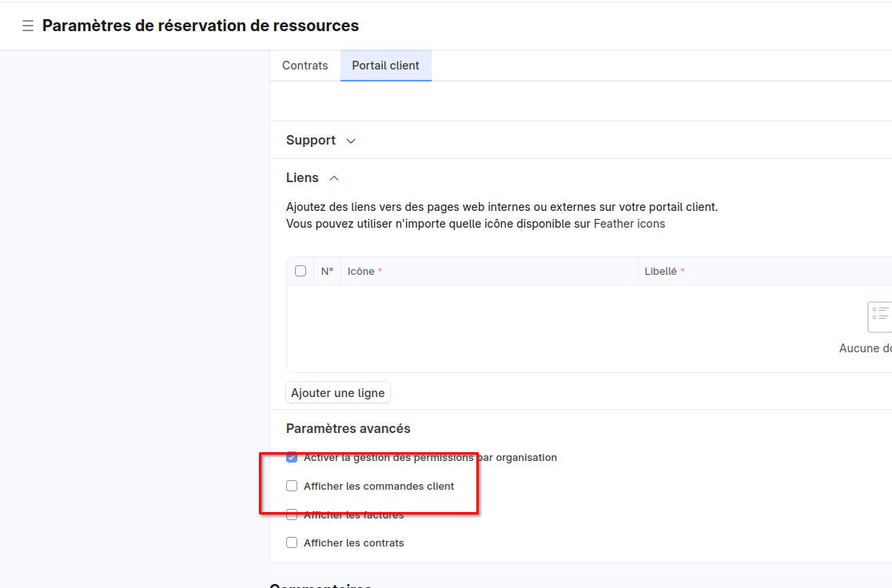Image resolution: width=892 pixels, height=588 pixels.
Task: Click the N° column header
Action: coord(327,271)
